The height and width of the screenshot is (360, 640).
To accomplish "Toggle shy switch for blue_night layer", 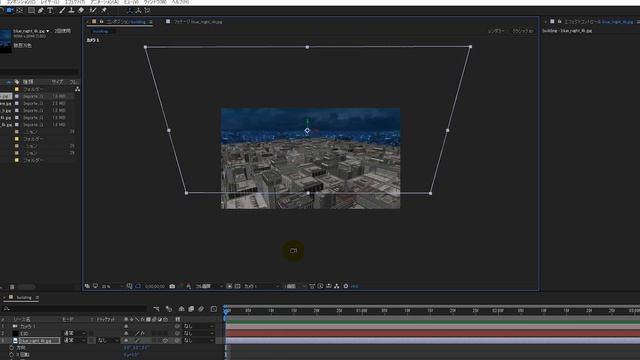I will (x=126, y=340).
